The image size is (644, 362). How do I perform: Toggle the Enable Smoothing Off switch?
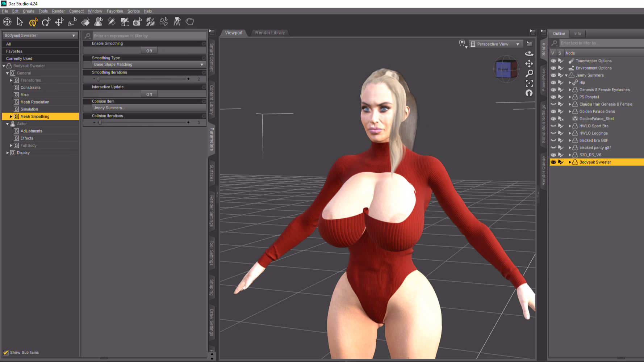tap(149, 51)
